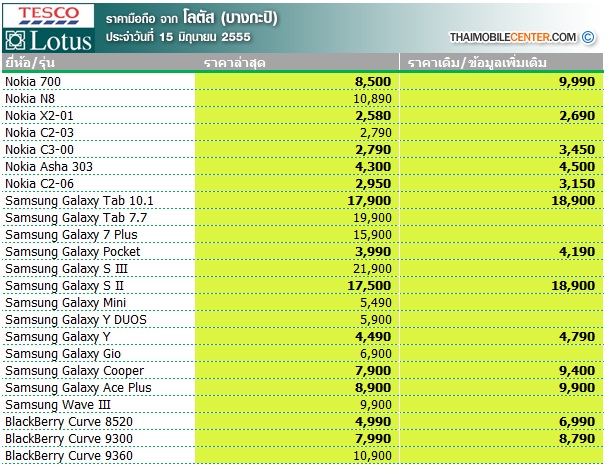Viewport: 607px width, 467px height.
Task: Click the 19,900 Galaxy Tab 7.7 price
Action: click(x=372, y=218)
